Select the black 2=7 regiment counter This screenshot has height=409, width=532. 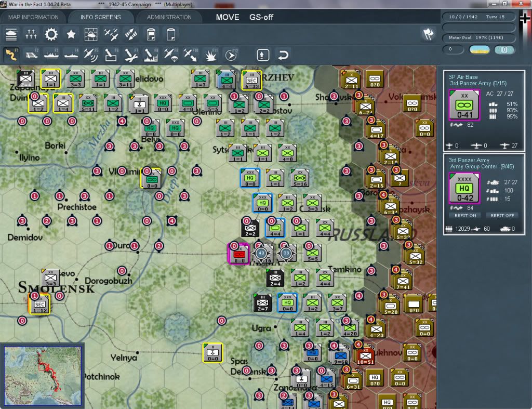(x=262, y=302)
